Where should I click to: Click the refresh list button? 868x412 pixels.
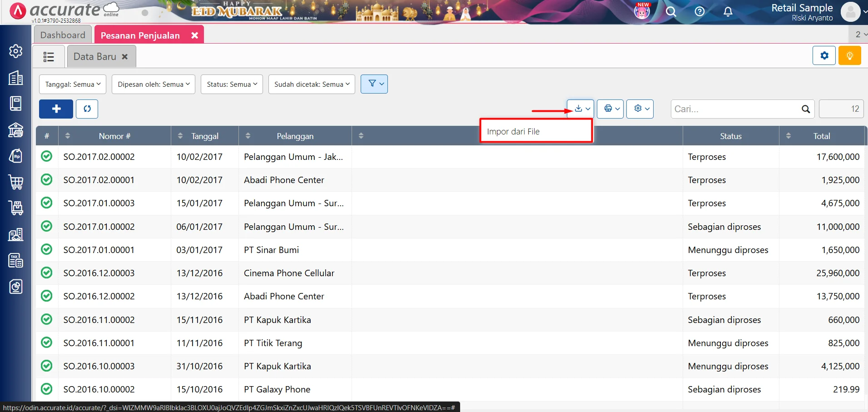pyautogui.click(x=87, y=109)
